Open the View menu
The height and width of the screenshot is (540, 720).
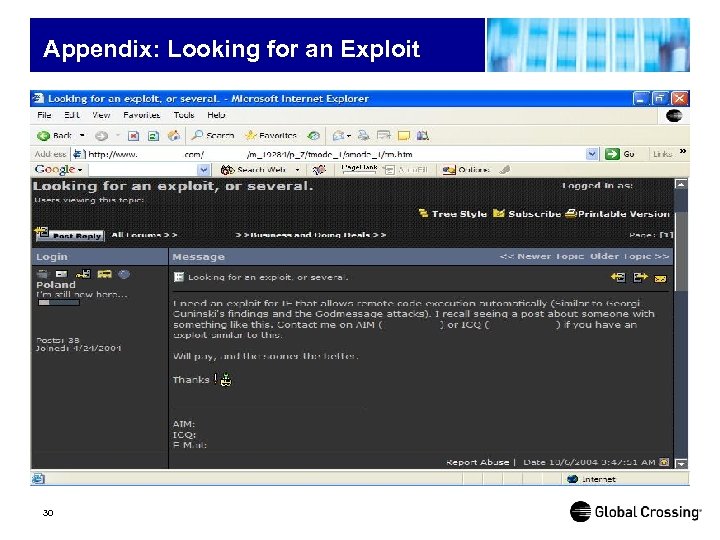101,115
